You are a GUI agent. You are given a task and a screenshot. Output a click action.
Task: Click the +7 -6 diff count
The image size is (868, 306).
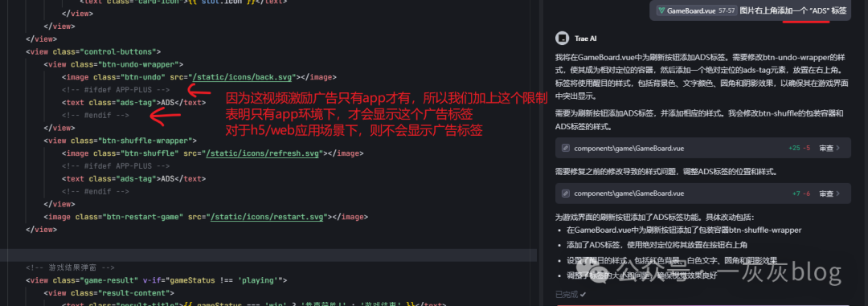(x=801, y=194)
